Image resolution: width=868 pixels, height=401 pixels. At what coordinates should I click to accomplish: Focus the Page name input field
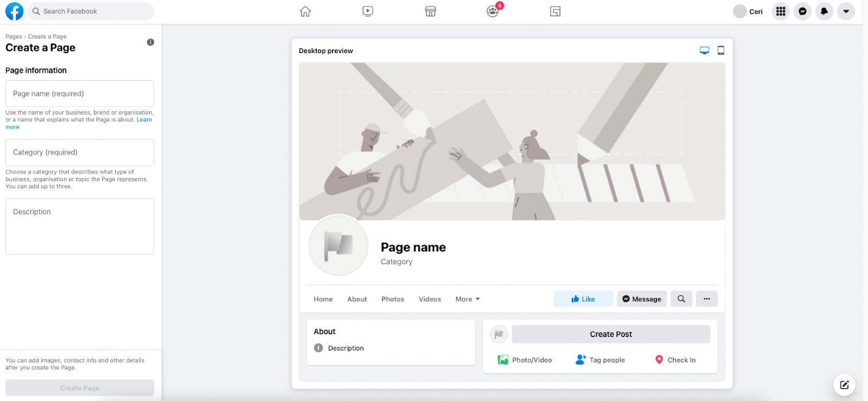click(x=80, y=94)
